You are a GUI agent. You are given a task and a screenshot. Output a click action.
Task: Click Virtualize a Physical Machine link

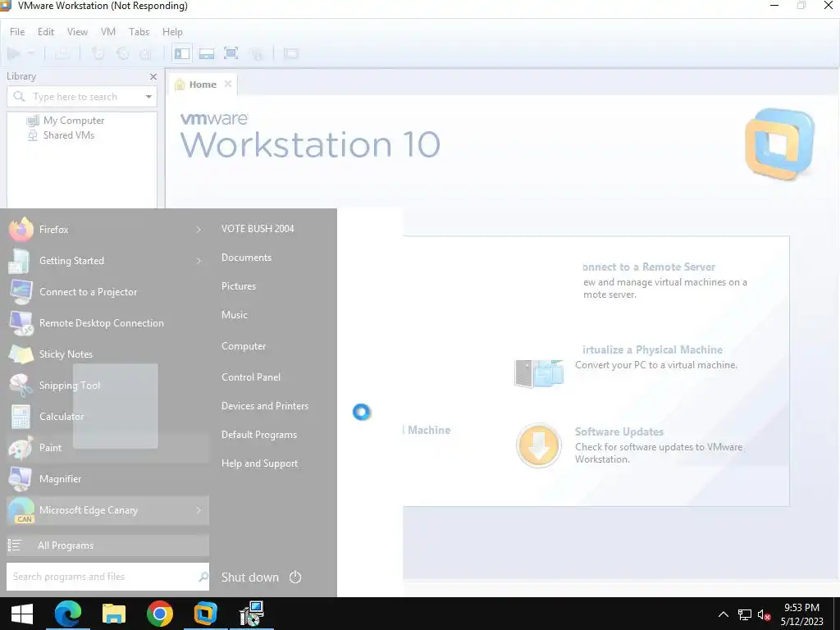tap(652, 349)
